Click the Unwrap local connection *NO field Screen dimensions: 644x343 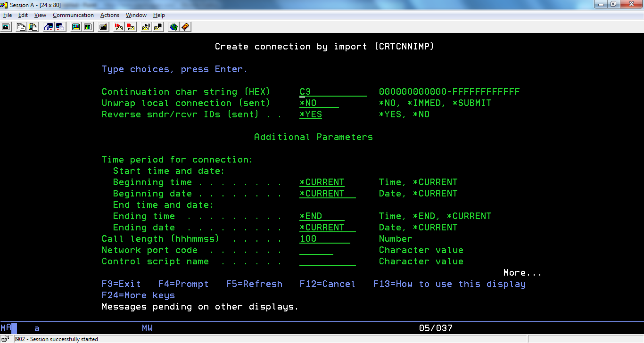[319, 103]
